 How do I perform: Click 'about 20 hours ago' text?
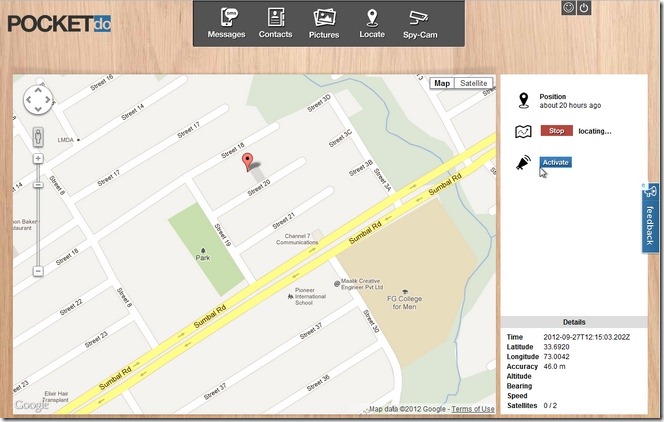[x=570, y=105]
